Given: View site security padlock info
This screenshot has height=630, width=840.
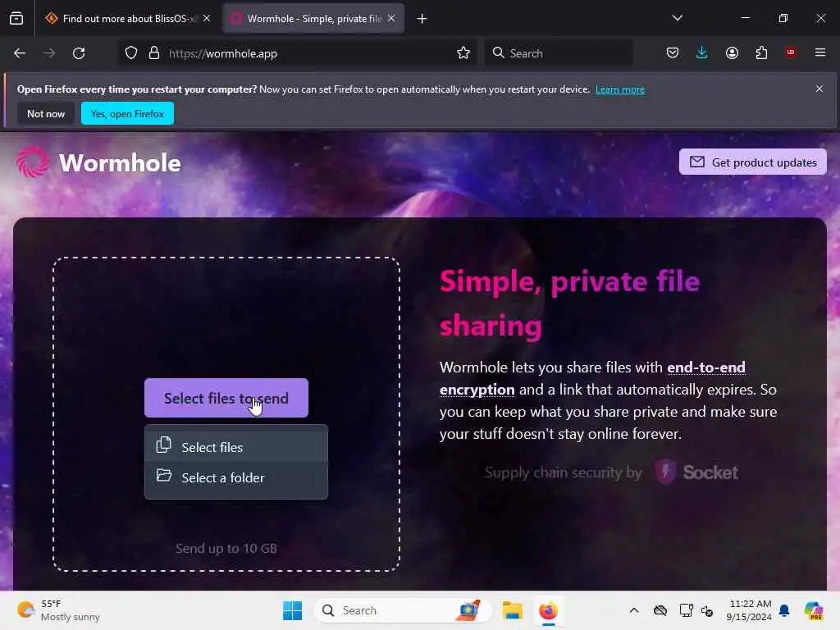Looking at the screenshot, I should pyautogui.click(x=154, y=53).
